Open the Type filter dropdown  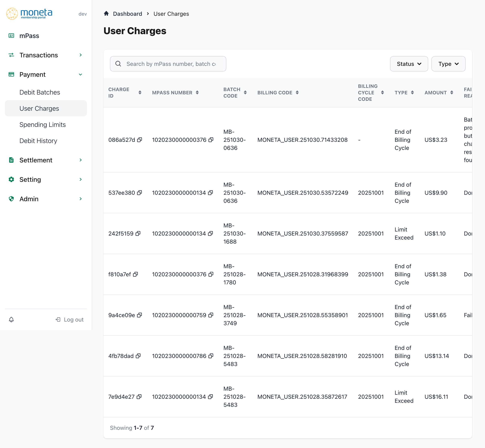point(448,64)
